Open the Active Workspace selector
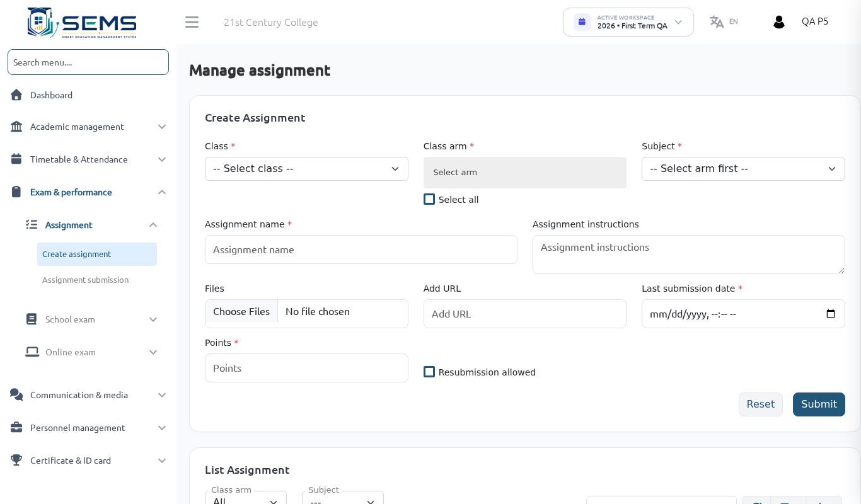The width and height of the screenshot is (861, 504). (628, 22)
